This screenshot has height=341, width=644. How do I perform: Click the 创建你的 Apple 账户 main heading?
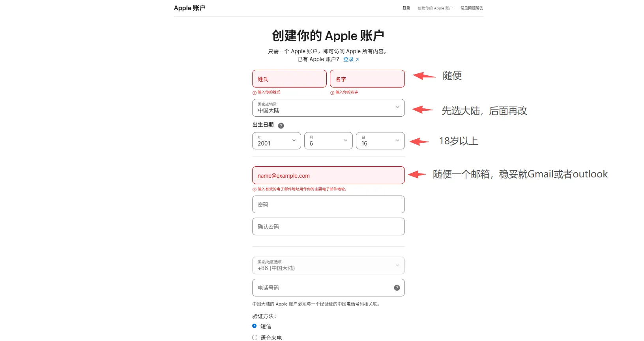click(x=328, y=35)
